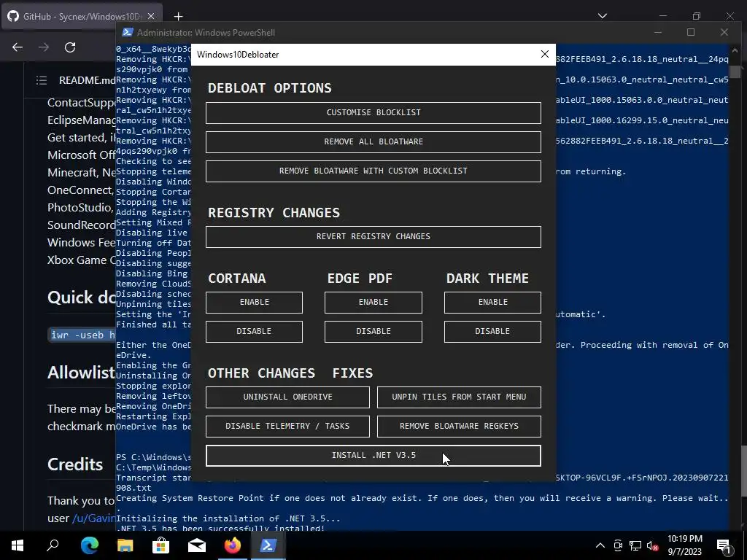747x560 pixels.
Task: Click PowerShell taskbar icon
Action: tap(268, 545)
